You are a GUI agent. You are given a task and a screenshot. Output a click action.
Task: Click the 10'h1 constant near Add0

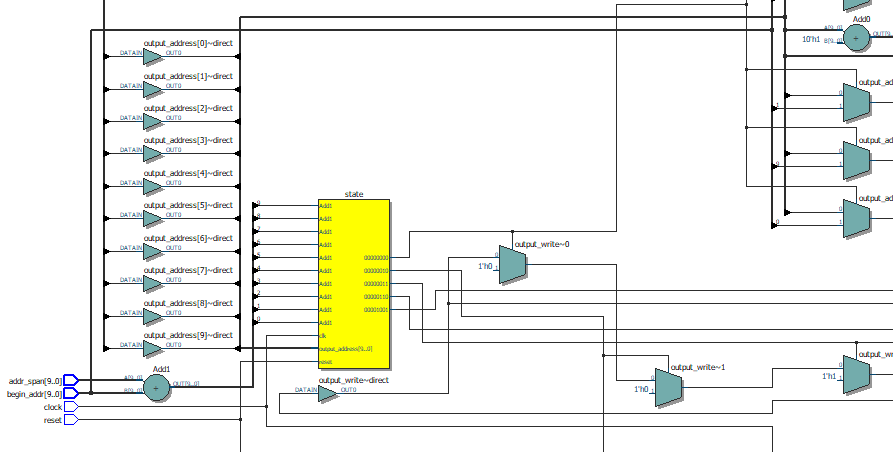click(811, 39)
